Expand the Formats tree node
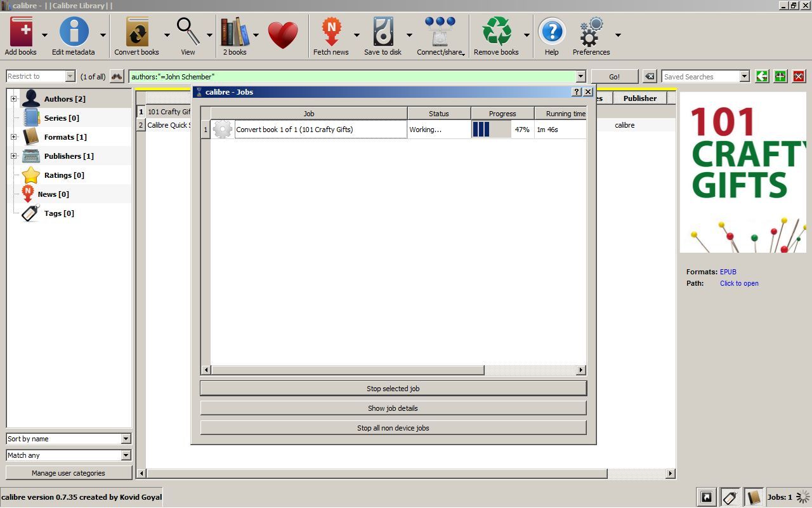 pyautogui.click(x=13, y=137)
